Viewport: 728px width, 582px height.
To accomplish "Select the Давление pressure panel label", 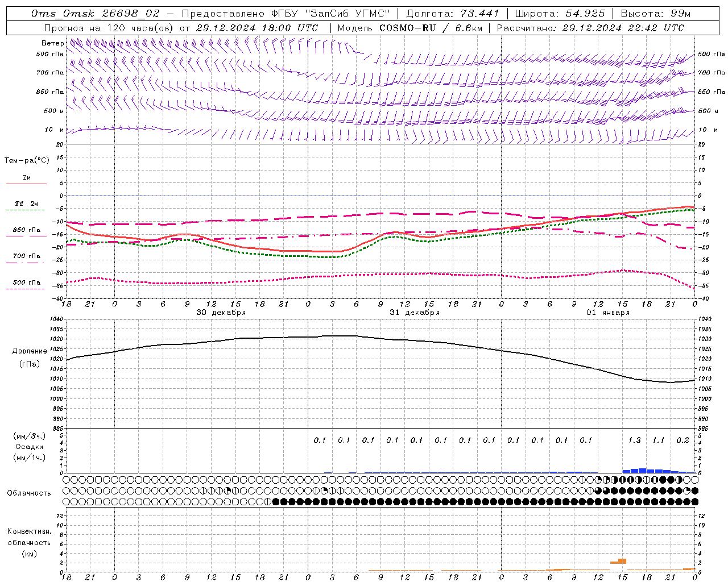I will pyautogui.click(x=30, y=351).
